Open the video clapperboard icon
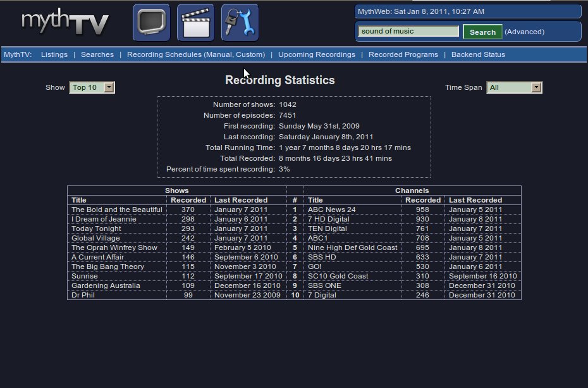 pos(196,23)
